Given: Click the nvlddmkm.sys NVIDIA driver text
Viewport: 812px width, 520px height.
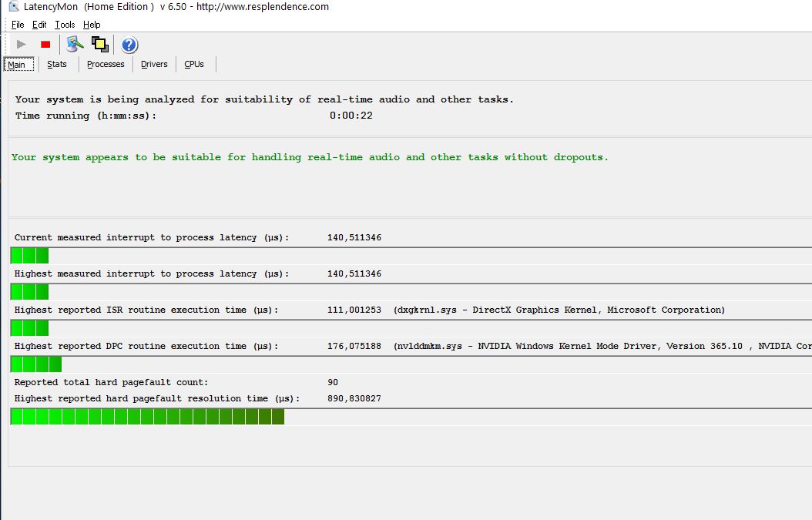Looking at the screenshot, I should pyautogui.click(x=602, y=346).
